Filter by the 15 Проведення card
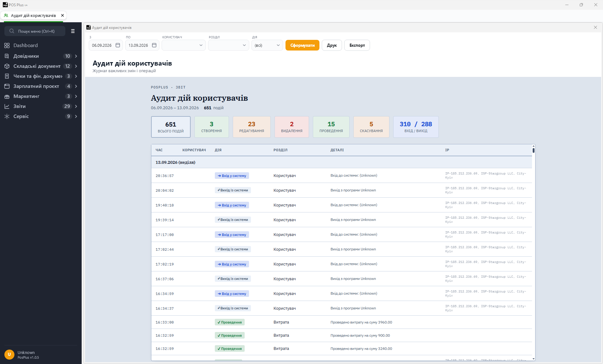The image size is (603, 364). point(331,127)
